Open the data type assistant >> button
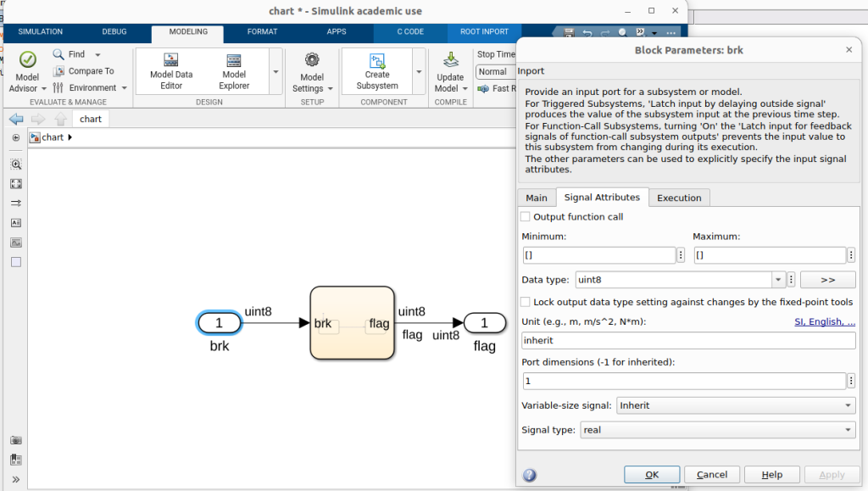 [827, 280]
